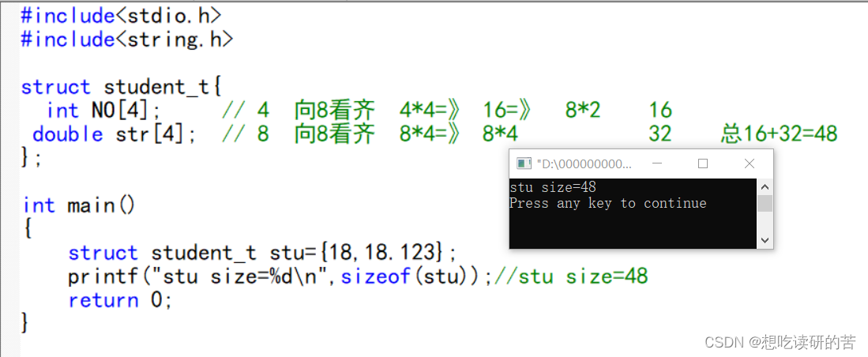The image size is (868, 357).
Task: Click the "#include<stdio.h>" line
Action: pyautogui.click(x=121, y=16)
